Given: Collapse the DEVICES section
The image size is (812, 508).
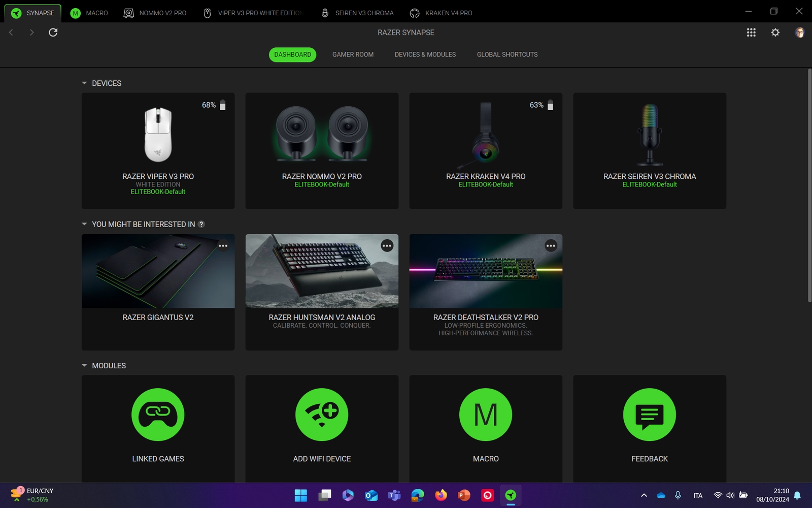Looking at the screenshot, I should click(84, 83).
